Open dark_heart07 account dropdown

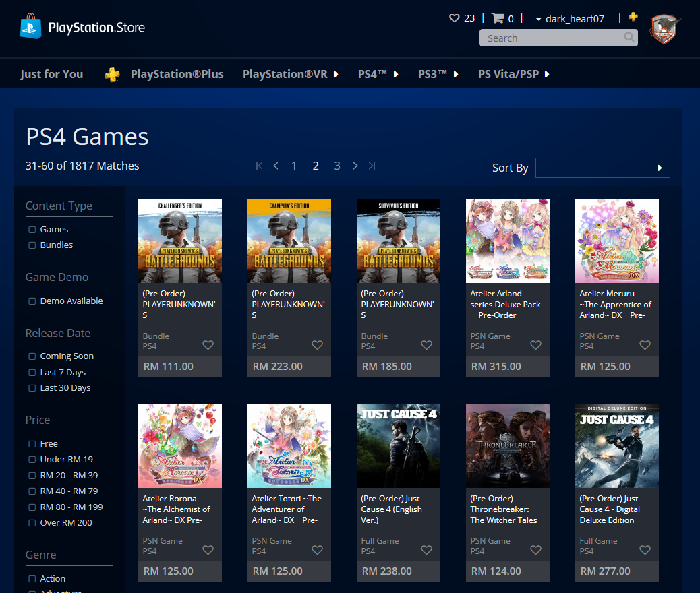tap(570, 19)
